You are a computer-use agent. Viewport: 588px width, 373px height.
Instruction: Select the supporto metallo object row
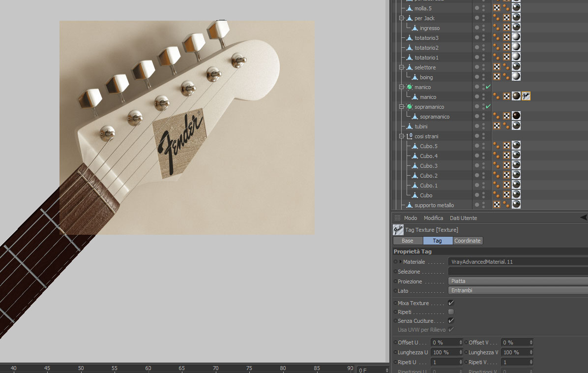(x=434, y=205)
